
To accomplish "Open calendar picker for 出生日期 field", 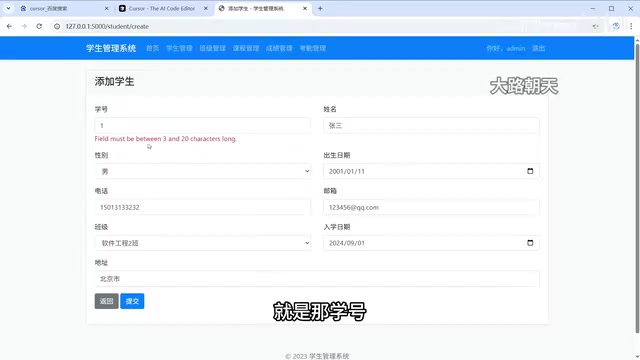I will click(x=530, y=171).
